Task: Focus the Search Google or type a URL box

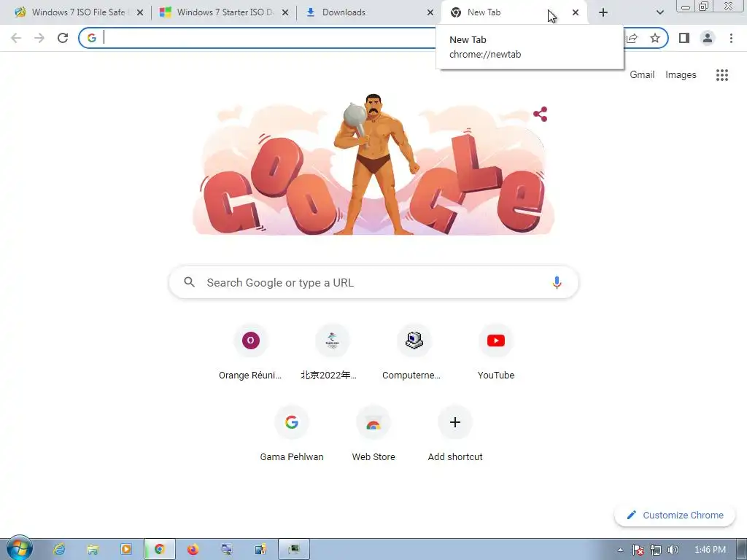Action: 373,282
